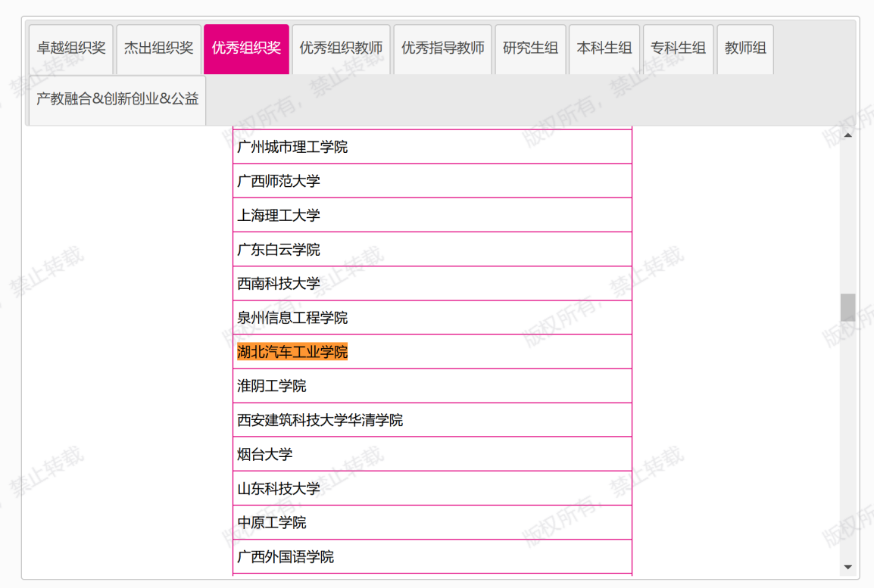Viewport: 874px width, 588px height.
Task: Click the 泉州信息工程学院 entry
Action: [292, 318]
